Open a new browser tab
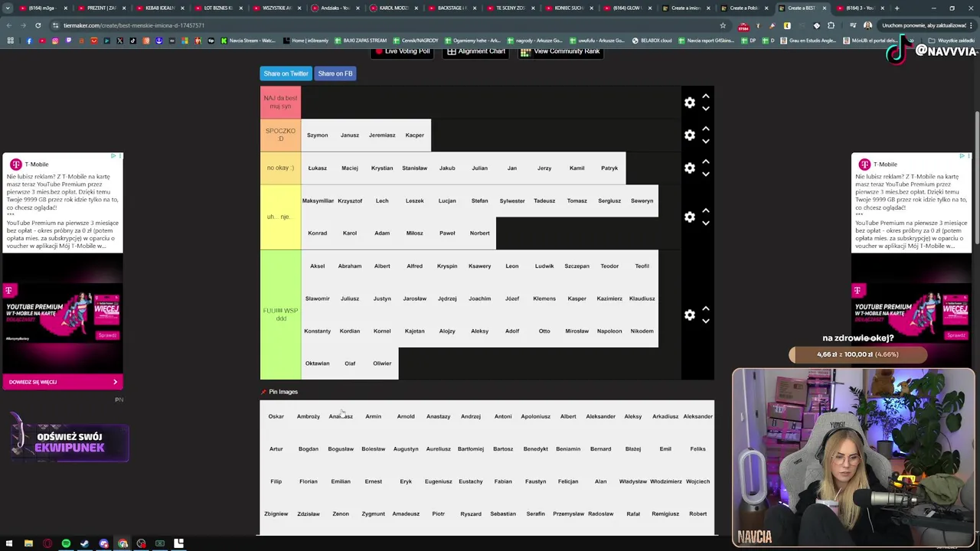 tap(897, 8)
